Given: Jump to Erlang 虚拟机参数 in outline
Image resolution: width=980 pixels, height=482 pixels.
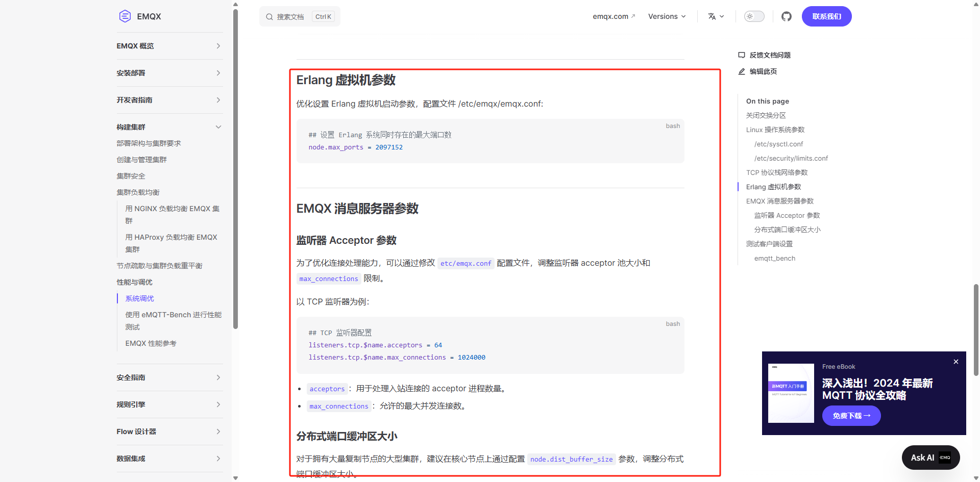Looking at the screenshot, I should click(x=773, y=187).
